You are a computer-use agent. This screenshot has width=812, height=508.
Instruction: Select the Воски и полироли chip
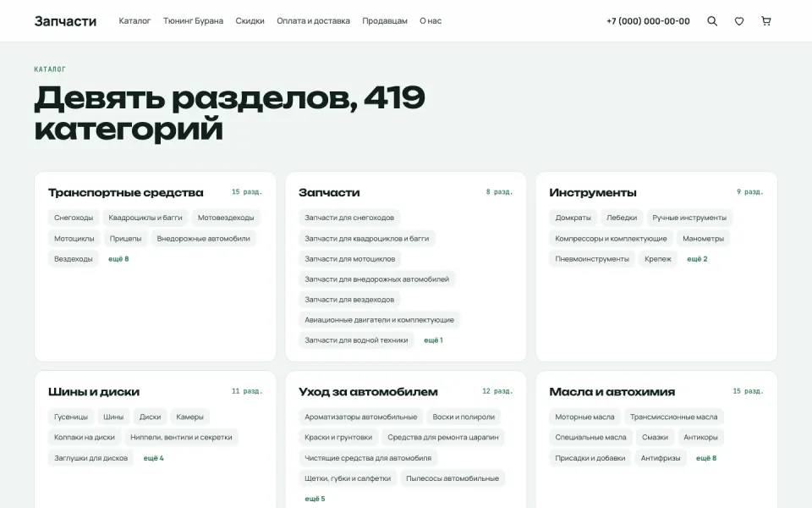[x=464, y=417]
